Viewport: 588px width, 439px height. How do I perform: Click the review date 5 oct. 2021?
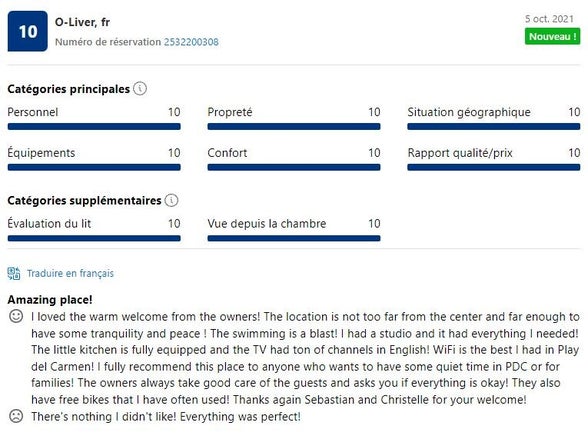pyautogui.click(x=549, y=19)
